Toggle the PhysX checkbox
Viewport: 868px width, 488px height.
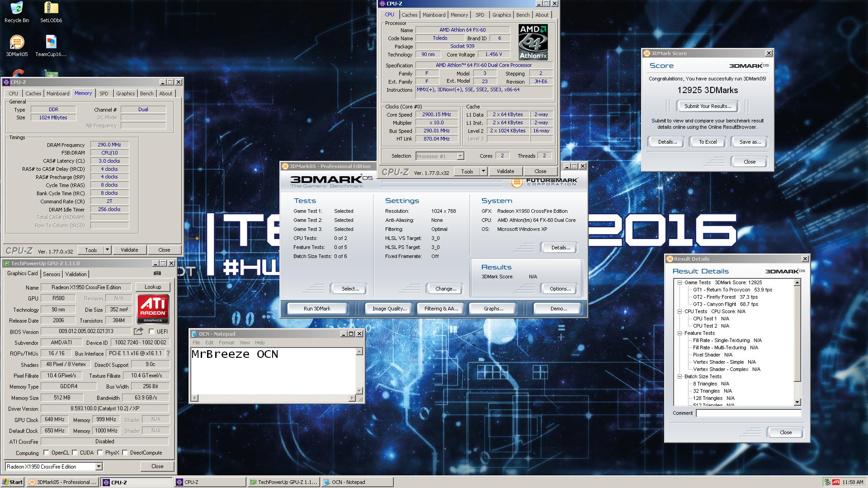pyautogui.click(x=100, y=452)
